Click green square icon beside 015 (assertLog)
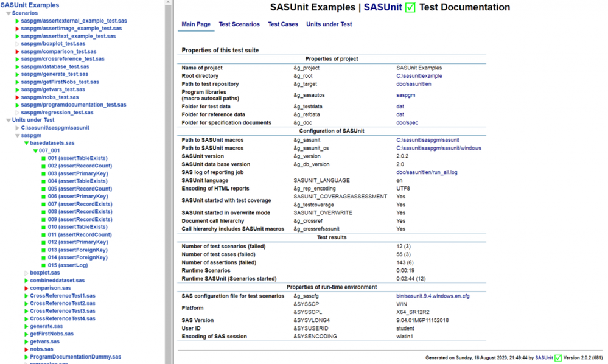The width and height of the screenshot is (608, 364). click(43, 265)
